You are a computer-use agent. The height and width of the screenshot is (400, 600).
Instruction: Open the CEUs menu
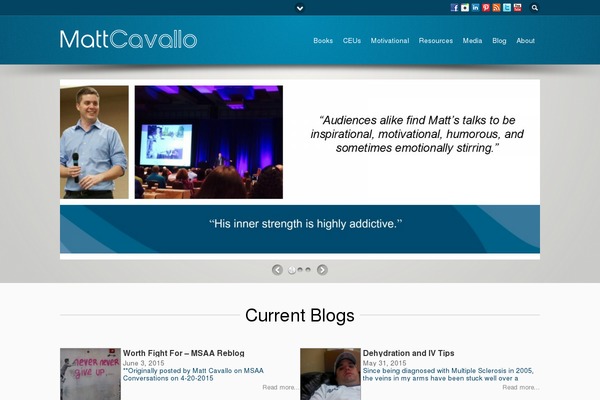pos(352,41)
